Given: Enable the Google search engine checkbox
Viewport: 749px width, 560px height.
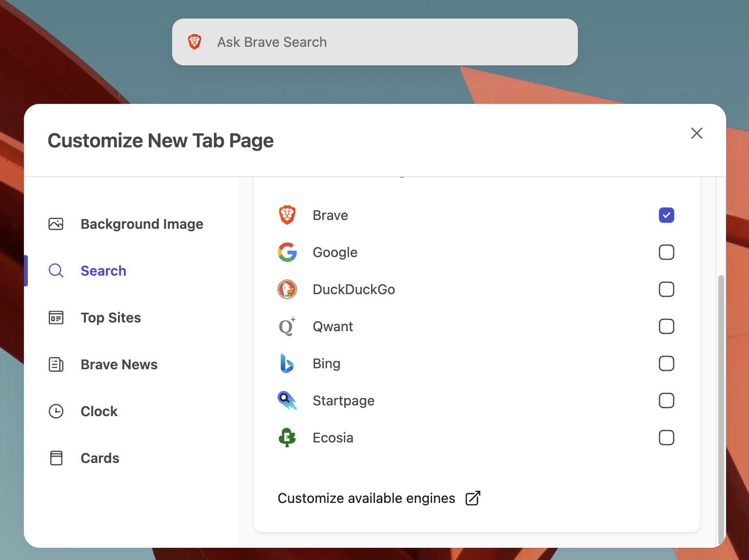Looking at the screenshot, I should tap(666, 252).
